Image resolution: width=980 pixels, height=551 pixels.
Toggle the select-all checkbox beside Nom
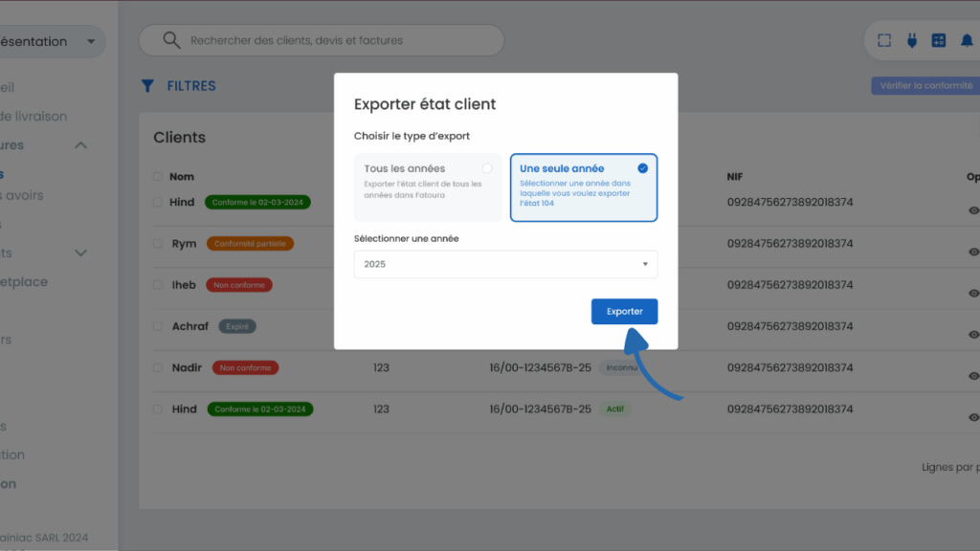tap(158, 177)
